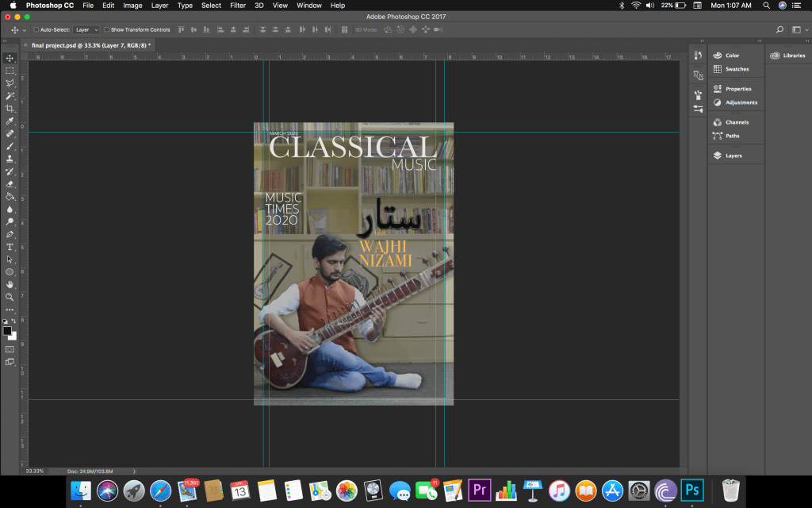The width and height of the screenshot is (812, 508).
Task: Click the foreground color swatch
Action: tap(7, 330)
